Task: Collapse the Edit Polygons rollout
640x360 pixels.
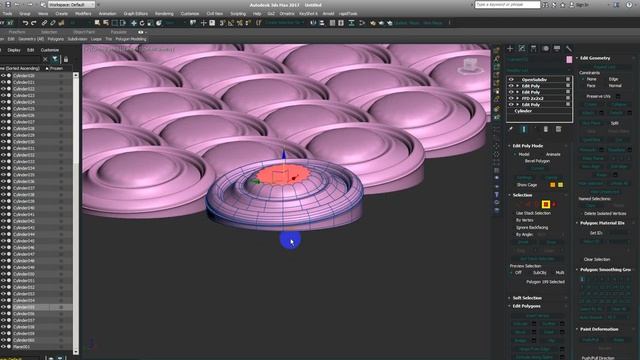Action: [526, 306]
